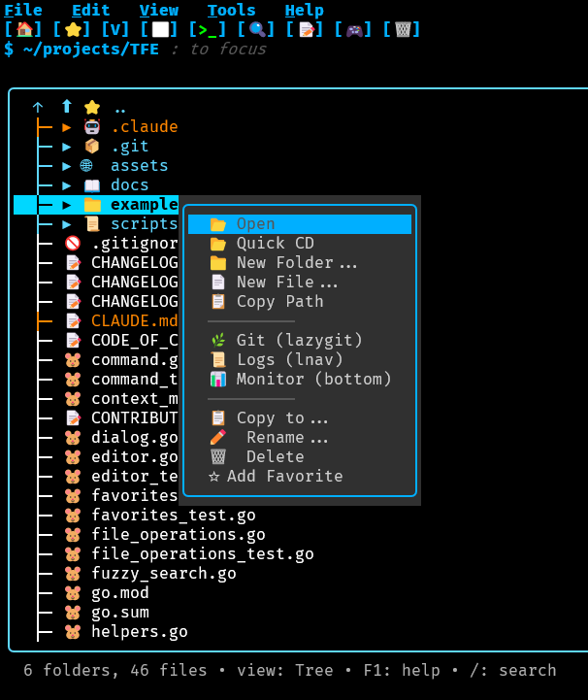Choose Rename... in the context menu

pos(300,438)
